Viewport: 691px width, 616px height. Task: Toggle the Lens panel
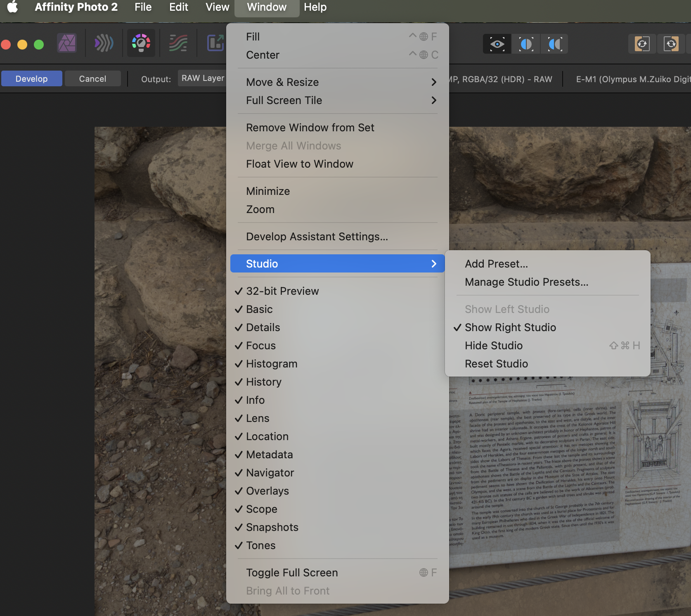pyautogui.click(x=337, y=418)
